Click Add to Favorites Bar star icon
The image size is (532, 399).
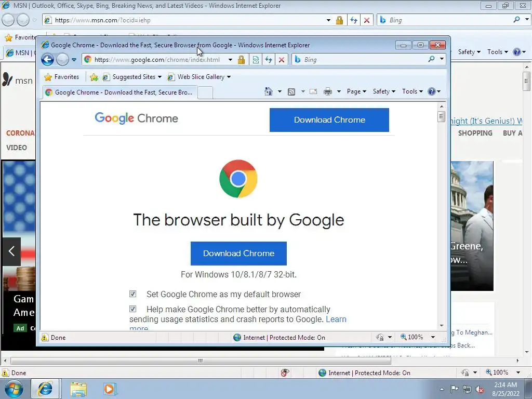click(x=94, y=77)
